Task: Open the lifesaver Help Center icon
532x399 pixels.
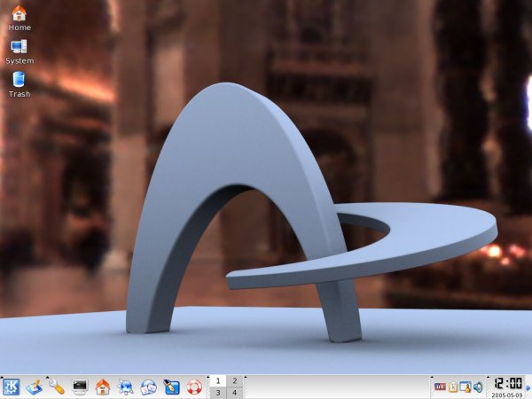Action: coord(194,387)
